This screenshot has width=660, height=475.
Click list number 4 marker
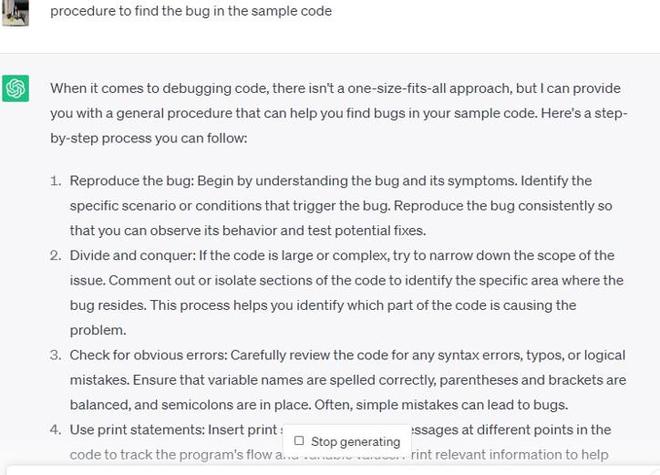56,430
